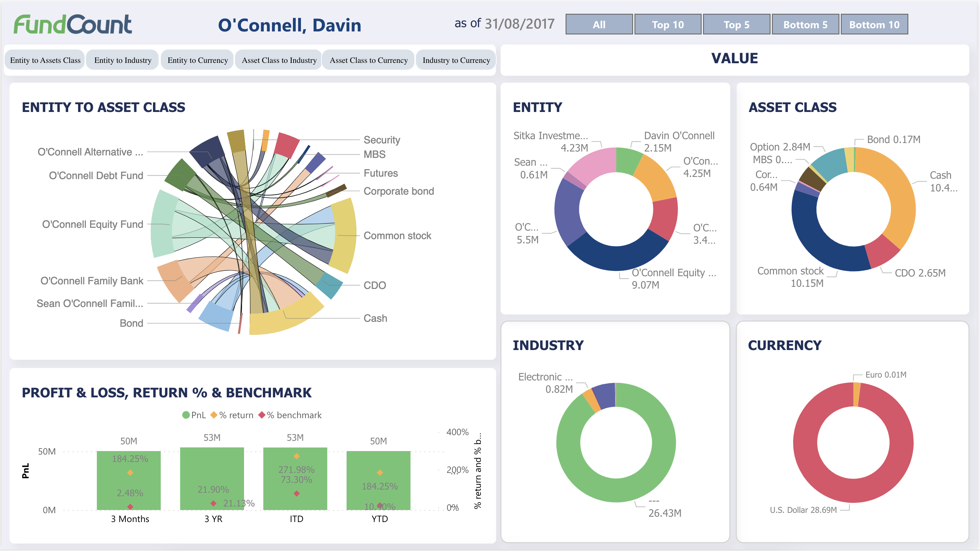Open Asset Class to Industry tab

(x=279, y=60)
